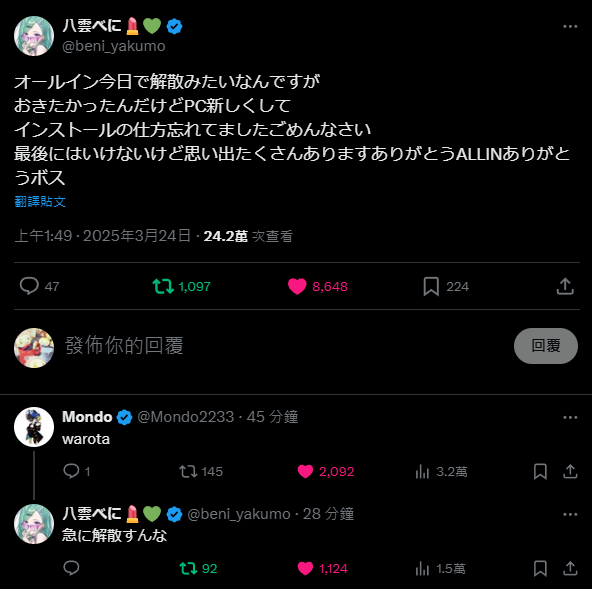The height and width of the screenshot is (589, 592).
Task: Open Mondo's profile avatar thumbnail
Action: tap(34, 427)
